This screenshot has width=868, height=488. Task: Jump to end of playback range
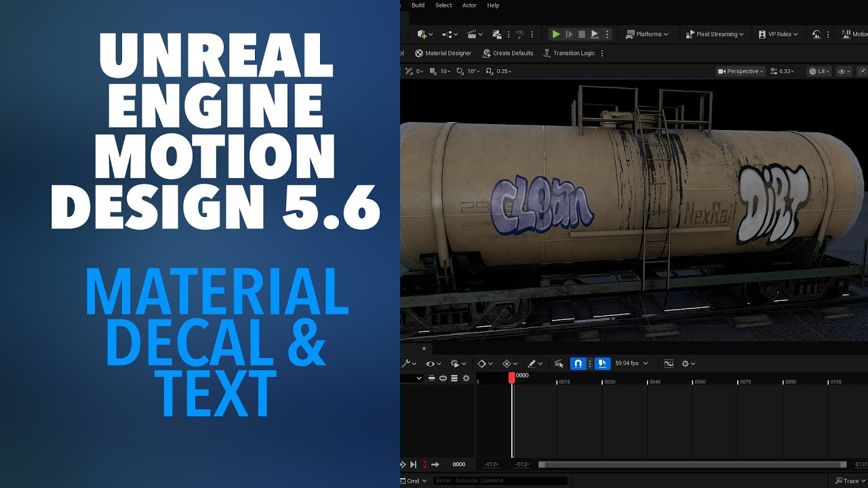point(413,464)
